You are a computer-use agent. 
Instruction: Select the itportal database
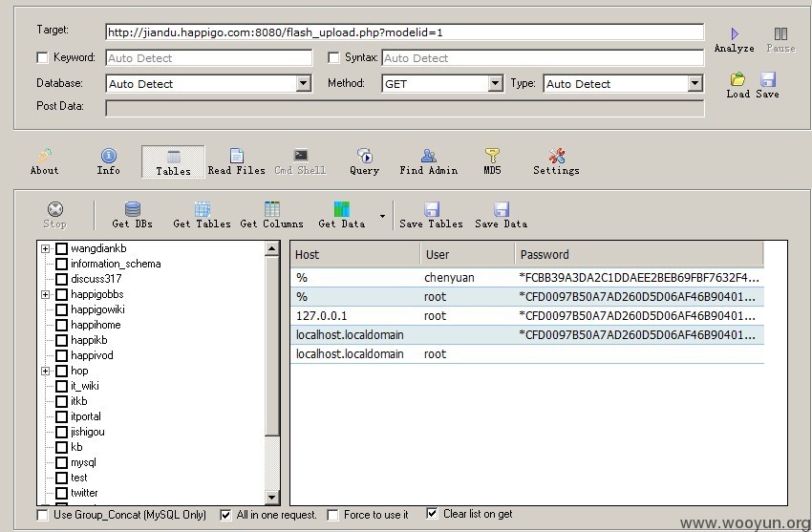tap(86, 416)
